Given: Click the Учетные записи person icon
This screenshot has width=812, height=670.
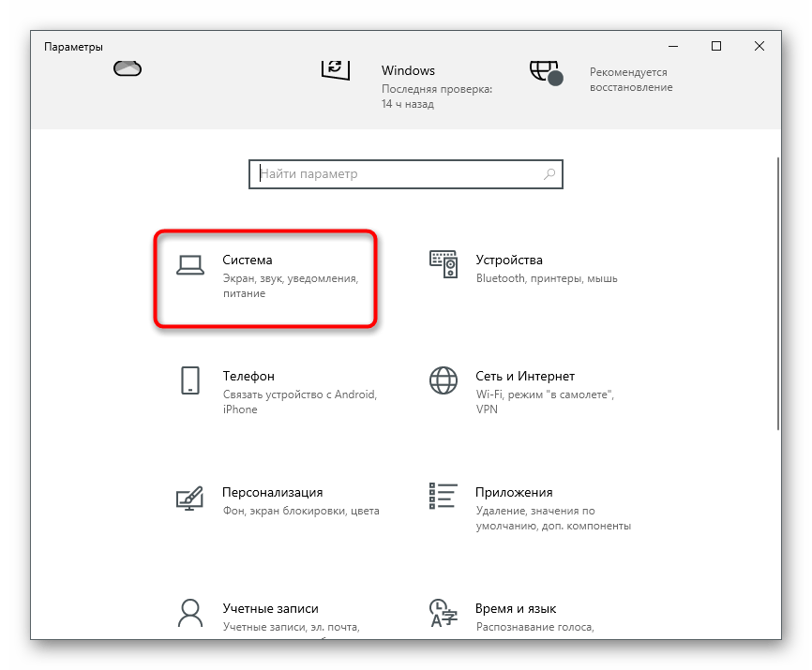Looking at the screenshot, I should (x=190, y=613).
